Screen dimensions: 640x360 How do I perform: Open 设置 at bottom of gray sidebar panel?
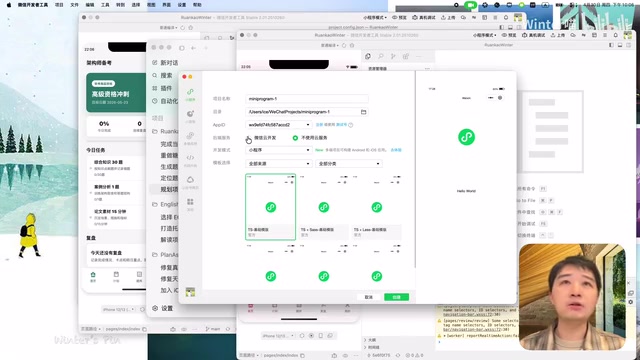pos(162,308)
